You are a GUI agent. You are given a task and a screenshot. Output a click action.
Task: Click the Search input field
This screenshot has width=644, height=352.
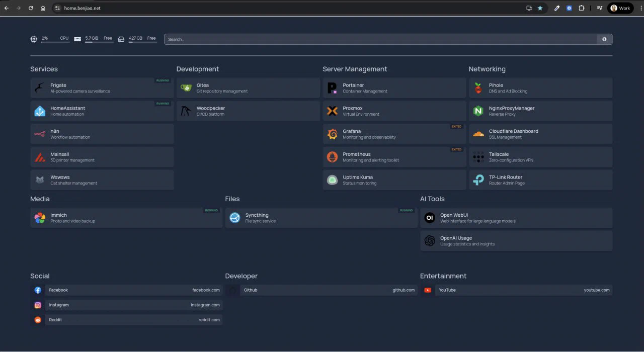pyautogui.click(x=380, y=39)
